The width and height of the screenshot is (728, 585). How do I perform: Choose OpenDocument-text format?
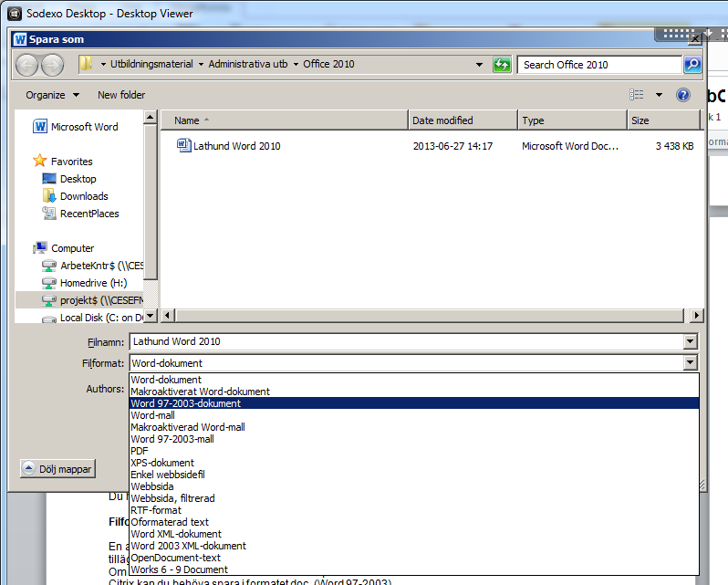point(414,558)
